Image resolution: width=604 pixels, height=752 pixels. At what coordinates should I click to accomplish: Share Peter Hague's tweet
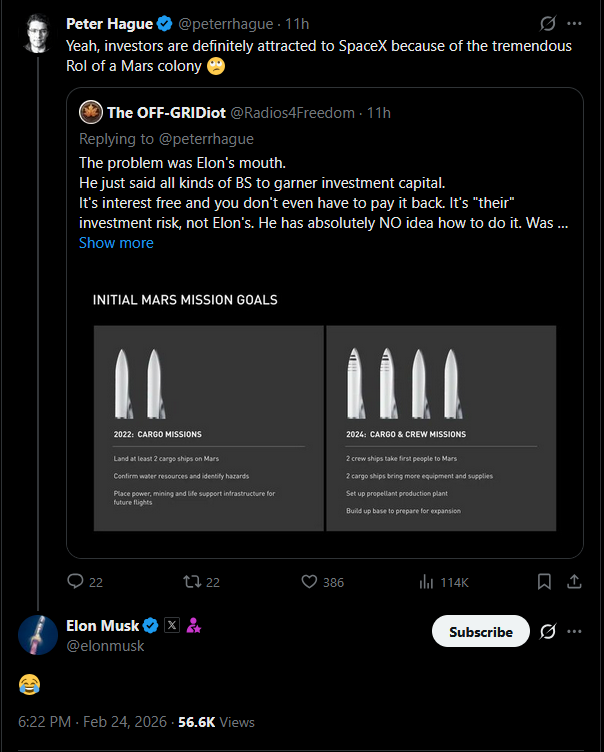point(574,581)
